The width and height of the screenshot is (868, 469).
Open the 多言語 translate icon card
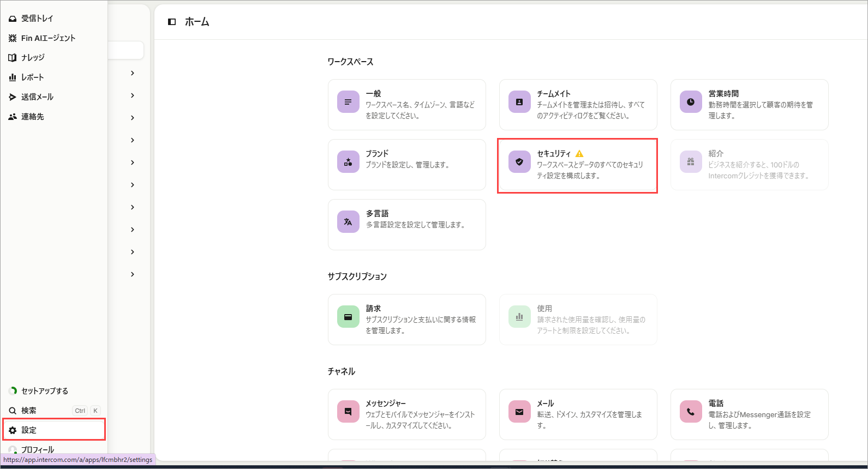[348, 222]
